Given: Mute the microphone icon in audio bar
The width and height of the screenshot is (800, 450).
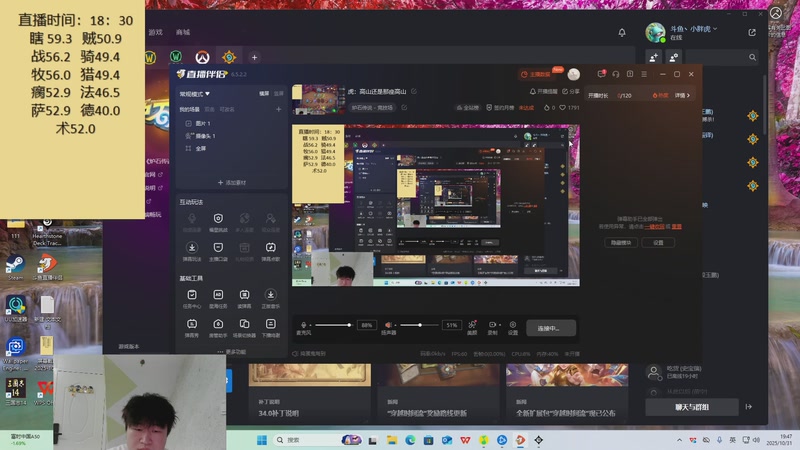Looking at the screenshot, I should [304, 325].
